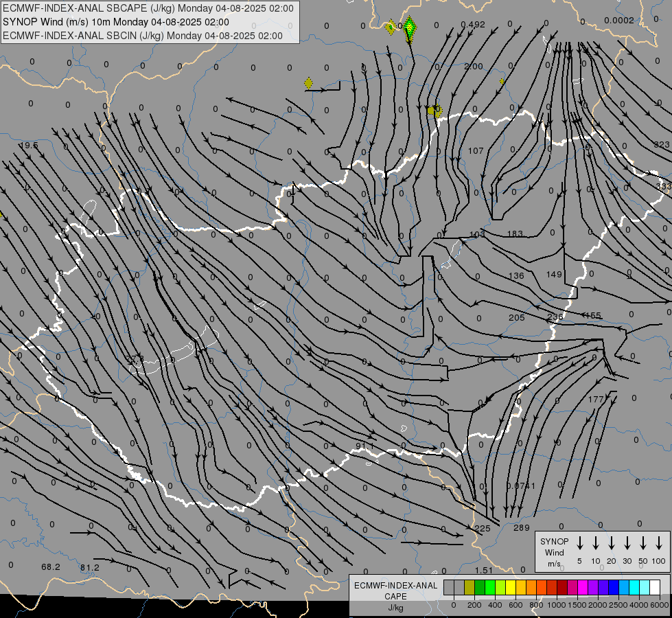This screenshot has height=618, width=672.
Task: Click the map value 0.0741
Action: 521,486
